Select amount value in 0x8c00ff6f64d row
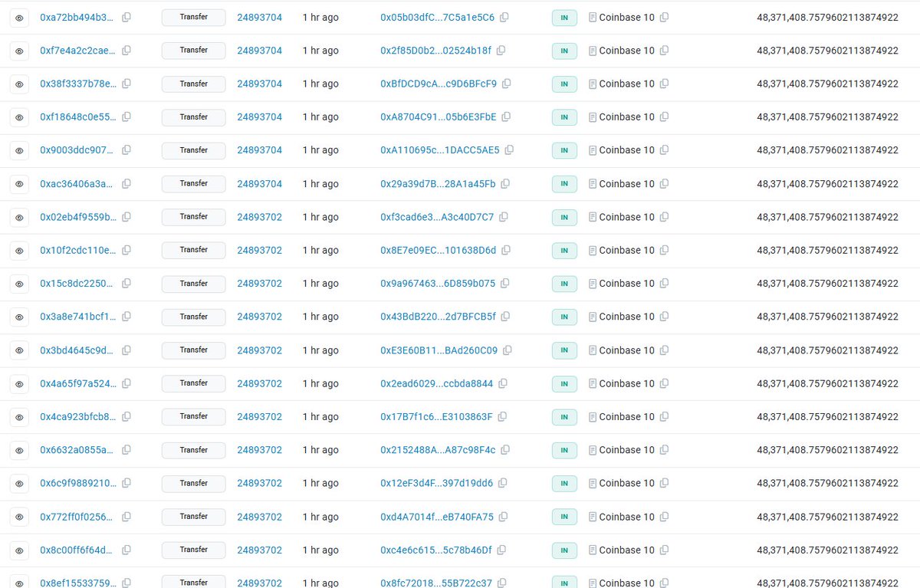This screenshot has height=588, width=920. (827, 550)
